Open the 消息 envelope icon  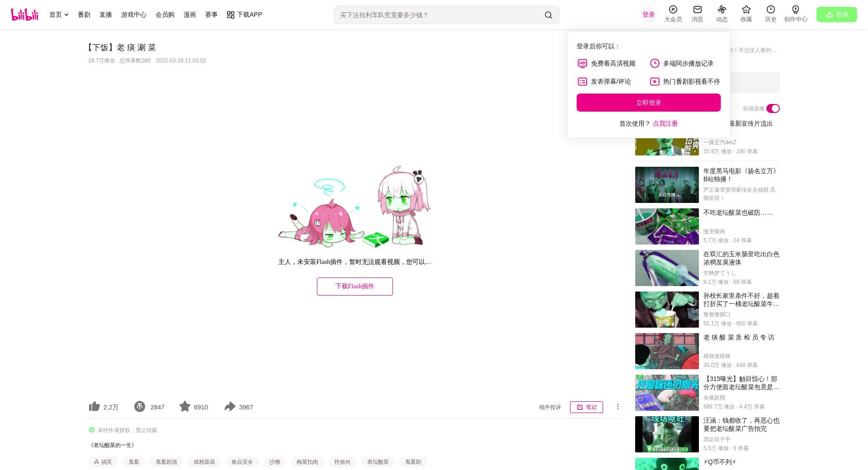coord(698,9)
